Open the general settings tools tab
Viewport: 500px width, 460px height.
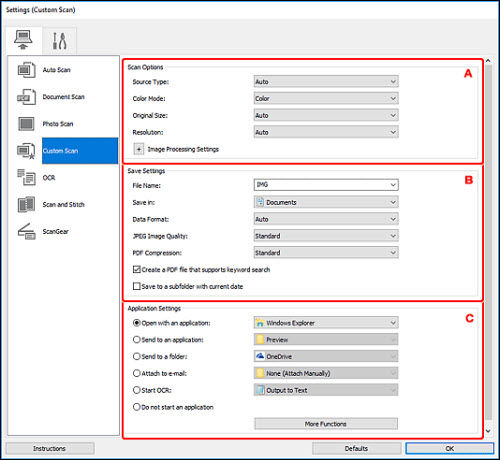(60, 41)
